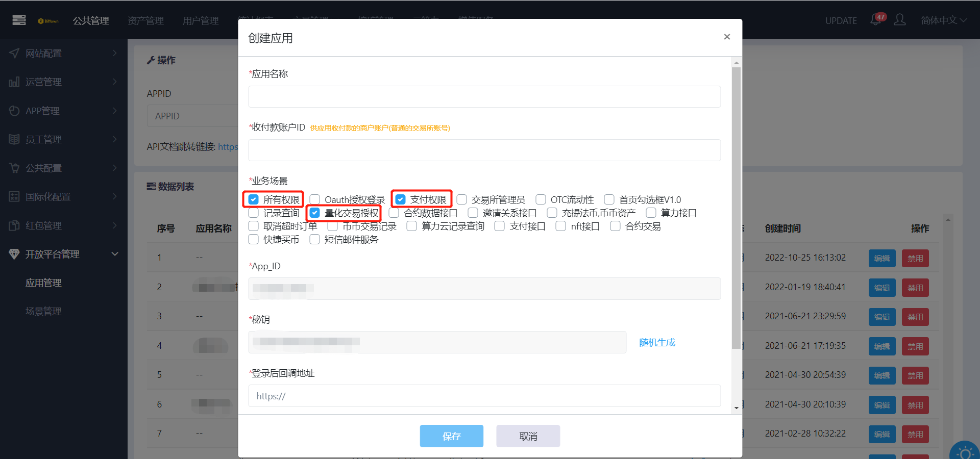Viewport: 980px width, 459px height.
Task: Check the 记录查询 checkbox
Action: 254,213
